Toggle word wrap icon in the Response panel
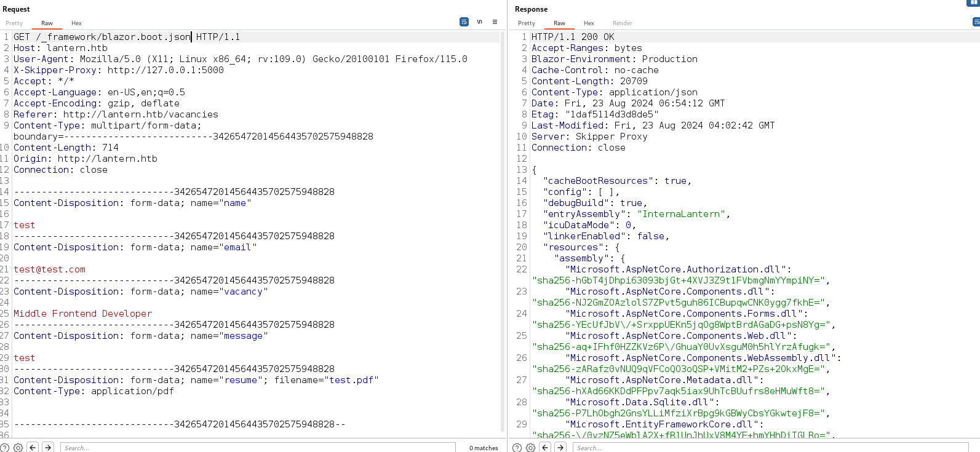The image size is (980, 452). (x=976, y=22)
